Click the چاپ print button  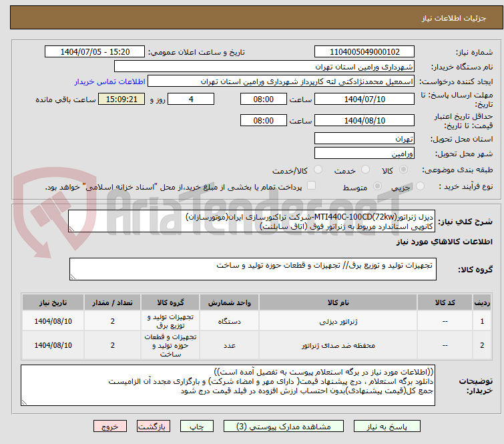196,427
